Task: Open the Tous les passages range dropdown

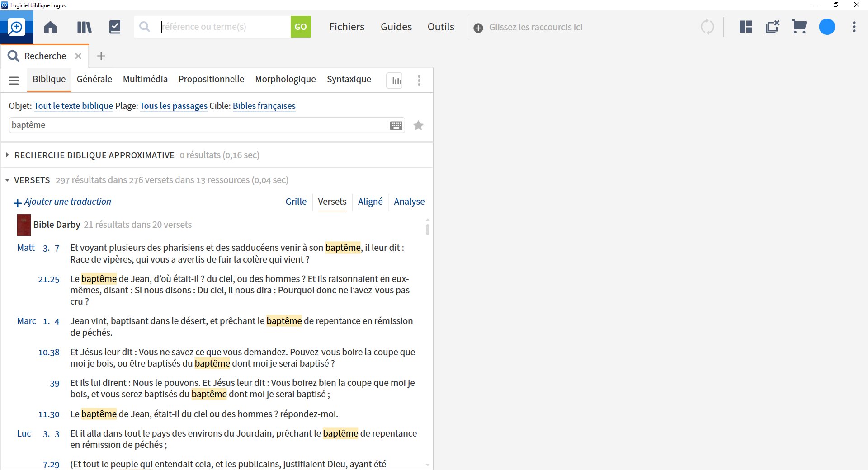Action: (174, 106)
